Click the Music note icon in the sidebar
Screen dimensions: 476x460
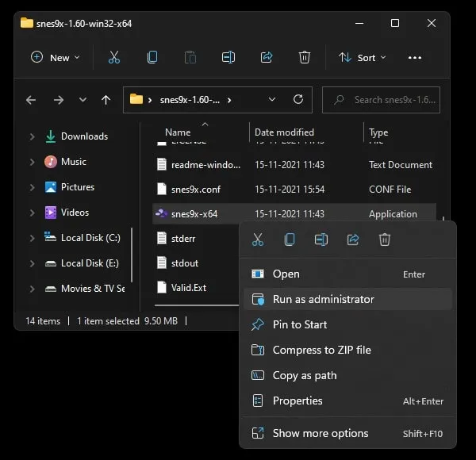coord(51,162)
